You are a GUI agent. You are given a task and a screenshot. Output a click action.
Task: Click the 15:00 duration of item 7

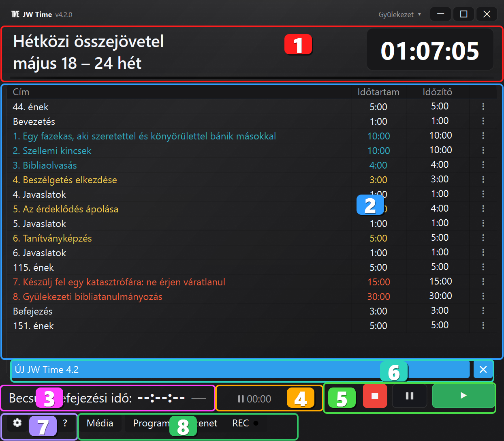tap(379, 282)
